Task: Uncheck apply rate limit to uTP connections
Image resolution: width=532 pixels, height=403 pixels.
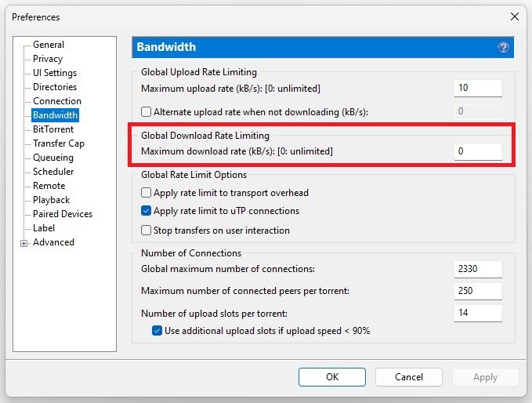Action: pyautogui.click(x=146, y=211)
